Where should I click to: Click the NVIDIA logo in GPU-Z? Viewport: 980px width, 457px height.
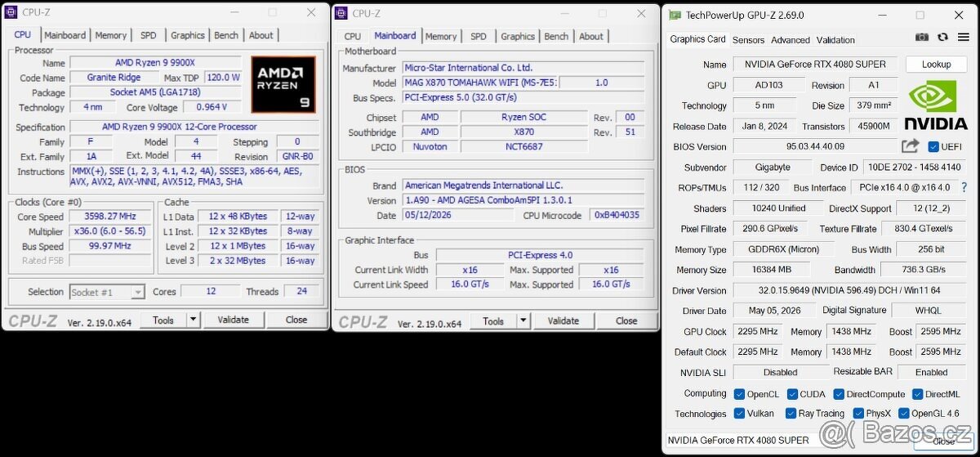(936, 106)
